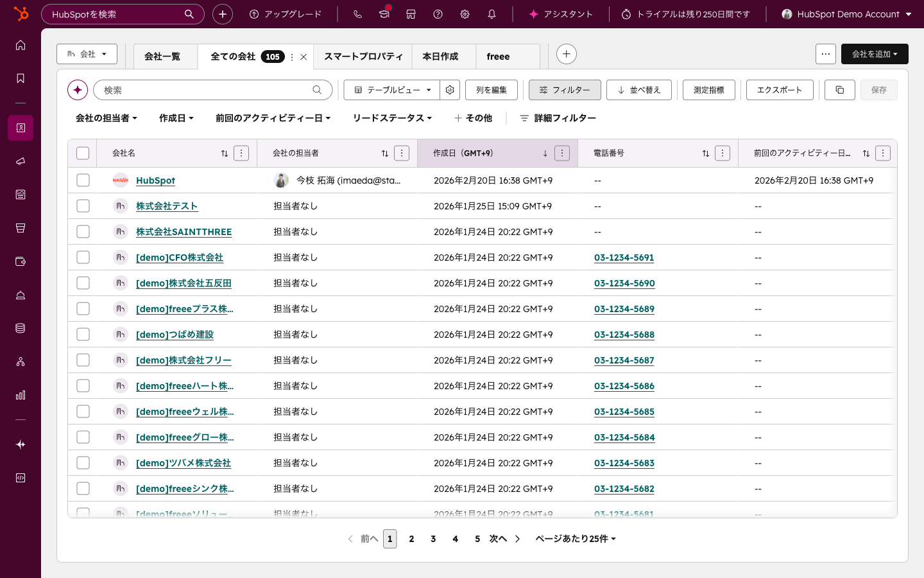924x578 pixels.
Task: Open the Reporting bar chart icon in sidebar
Action: point(20,395)
